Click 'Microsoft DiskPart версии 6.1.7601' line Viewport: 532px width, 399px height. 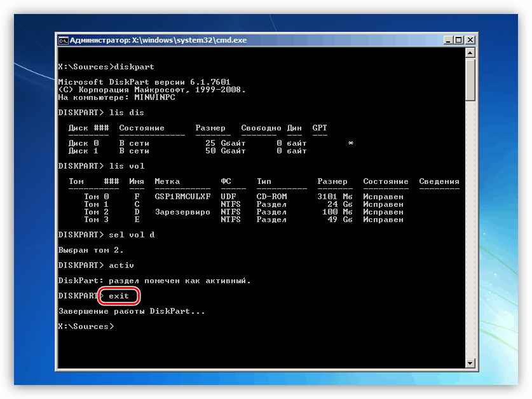click(144, 82)
